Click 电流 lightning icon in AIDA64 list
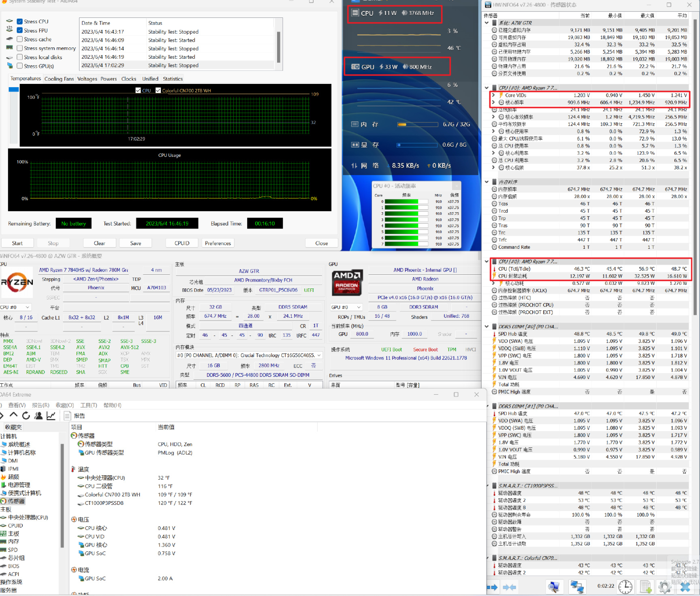Screen dimensions: 700x596 74,570
